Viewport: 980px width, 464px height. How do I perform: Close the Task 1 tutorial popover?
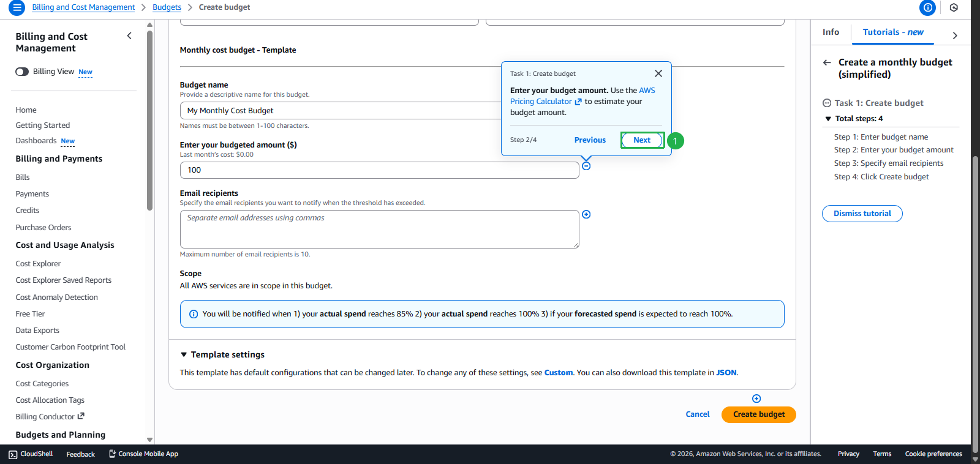pyautogui.click(x=658, y=73)
